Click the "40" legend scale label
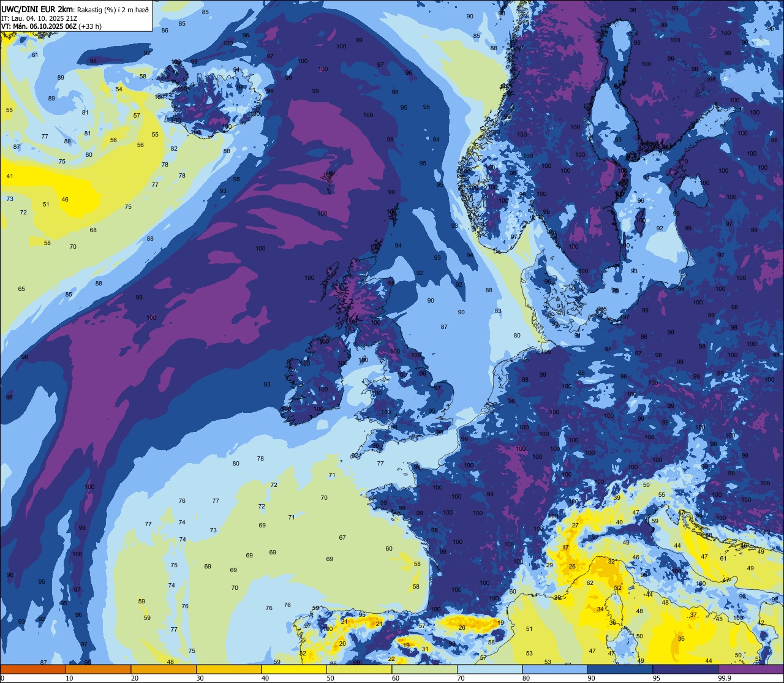Screen dimensions: 784x683 (265, 678)
